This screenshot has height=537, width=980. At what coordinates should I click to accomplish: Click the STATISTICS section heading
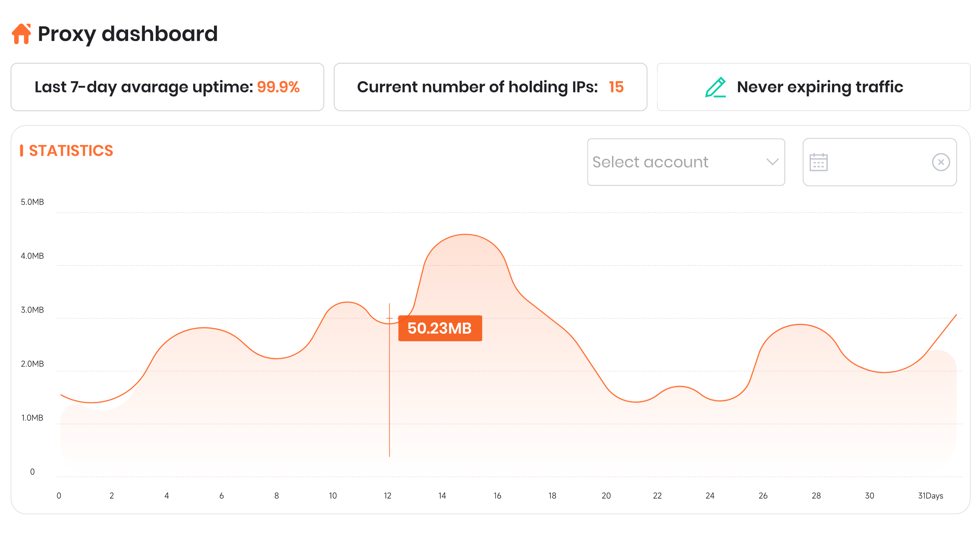click(71, 151)
